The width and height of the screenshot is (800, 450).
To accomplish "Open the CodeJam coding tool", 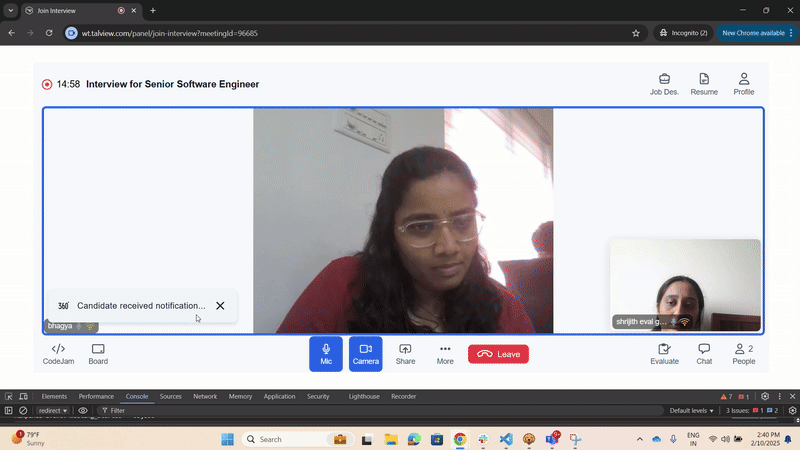I will (x=58, y=354).
